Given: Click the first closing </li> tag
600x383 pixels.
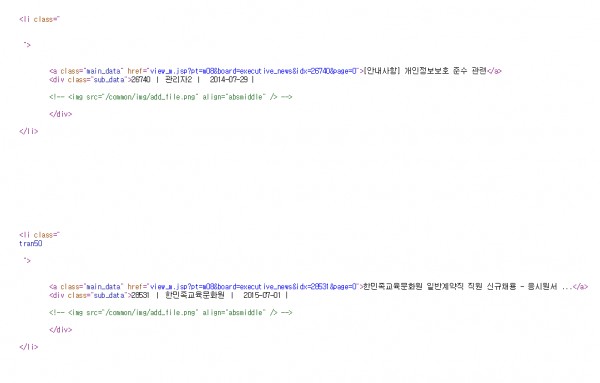Looking at the screenshot, I should (29, 131).
